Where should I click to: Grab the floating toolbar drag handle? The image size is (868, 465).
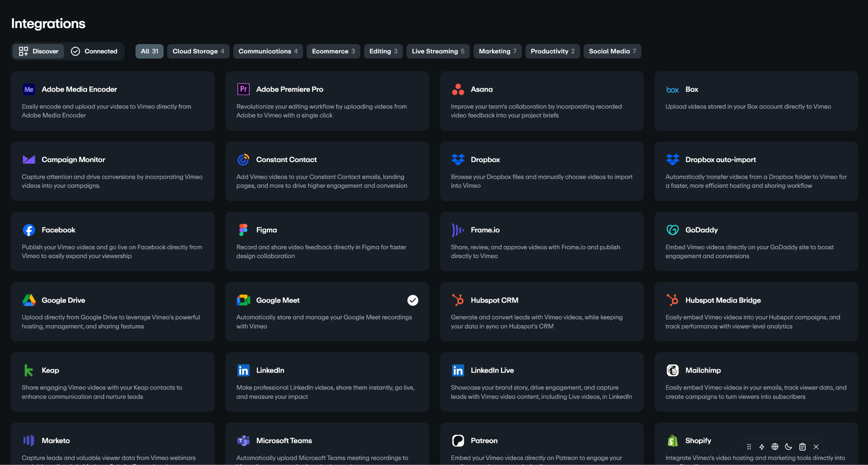click(749, 447)
